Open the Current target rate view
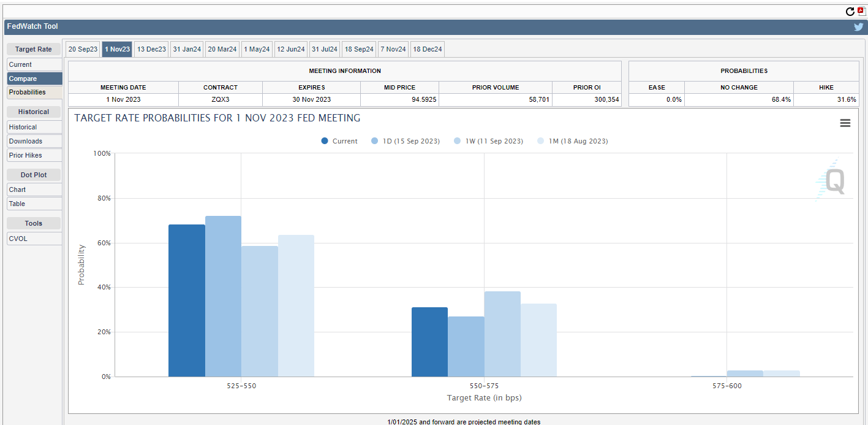The width and height of the screenshot is (868, 425). pyautogui.click(x=34, y=64)
